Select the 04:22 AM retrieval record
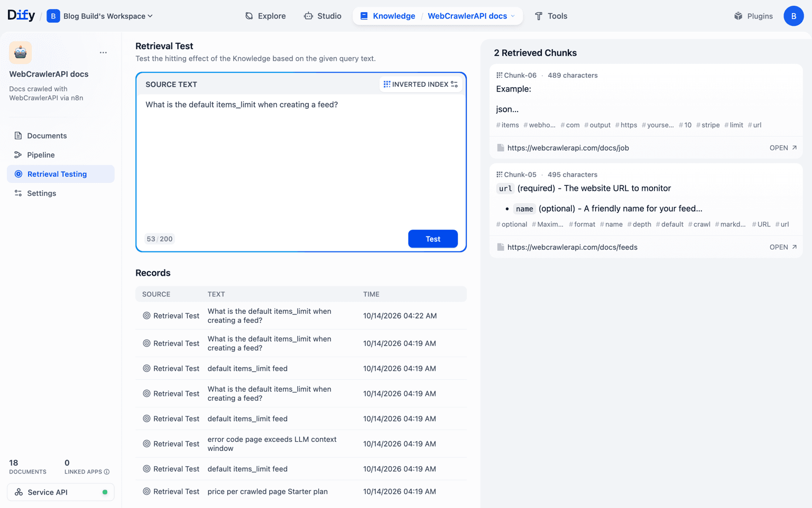 point(301,316)
